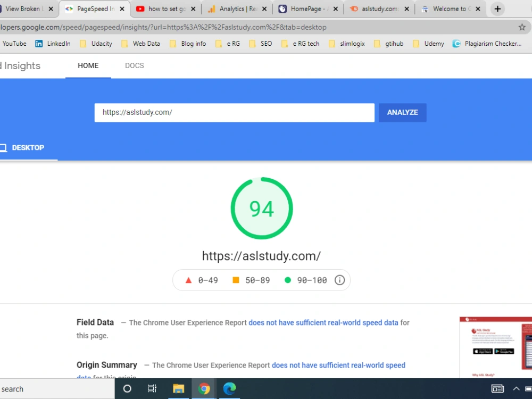Open the YouTube bookmark
532x399 pixels.
[14, 44]
